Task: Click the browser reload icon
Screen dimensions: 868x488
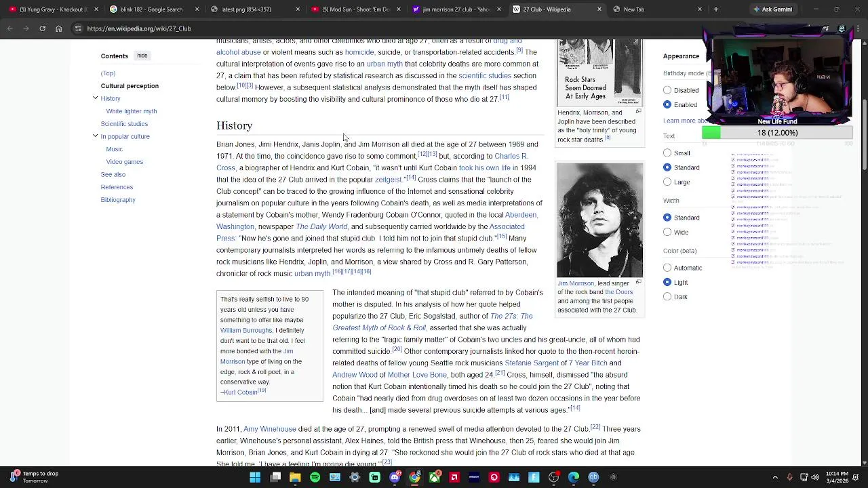Action: click(42, 28)
